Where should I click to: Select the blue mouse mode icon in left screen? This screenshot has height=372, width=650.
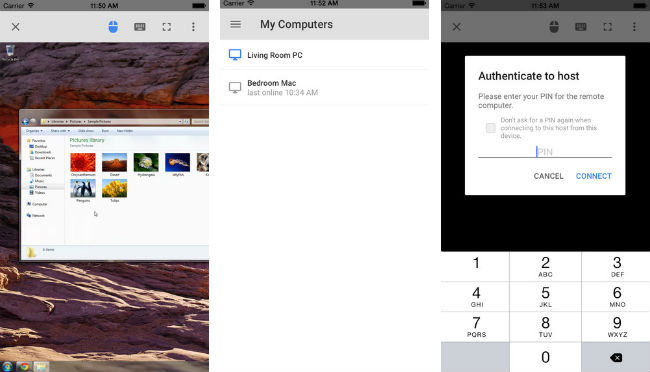click(x=113, y=27)
